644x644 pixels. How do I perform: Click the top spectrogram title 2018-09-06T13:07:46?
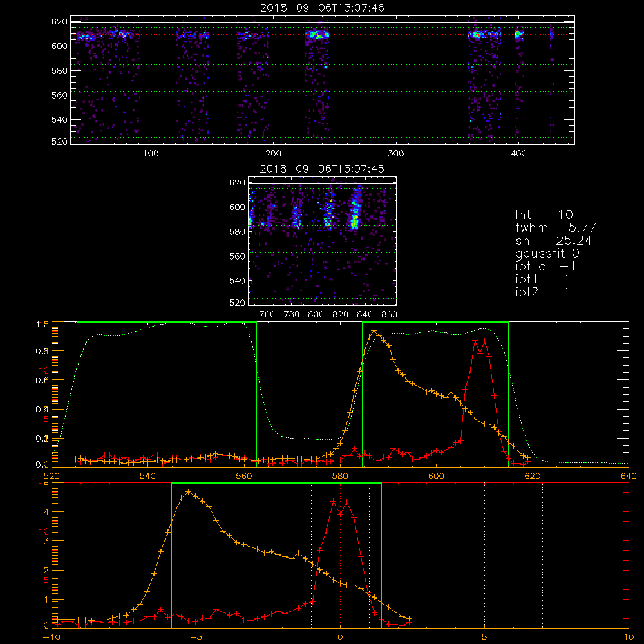(x=323, y=8)
